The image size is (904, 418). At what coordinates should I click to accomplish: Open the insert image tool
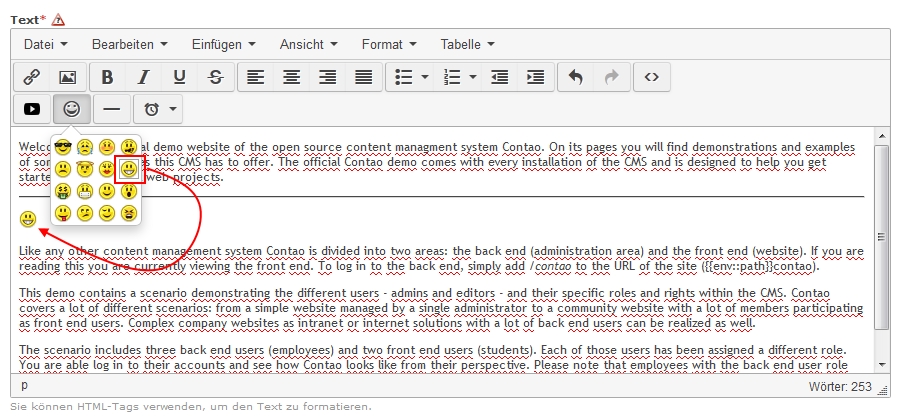pyautogui.click(x=67, y=77)
